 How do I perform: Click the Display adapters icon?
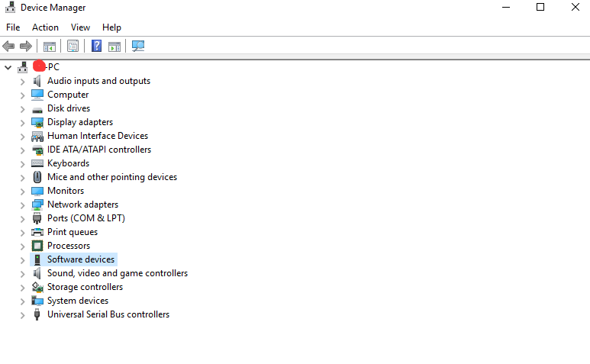tap(37, 123)
